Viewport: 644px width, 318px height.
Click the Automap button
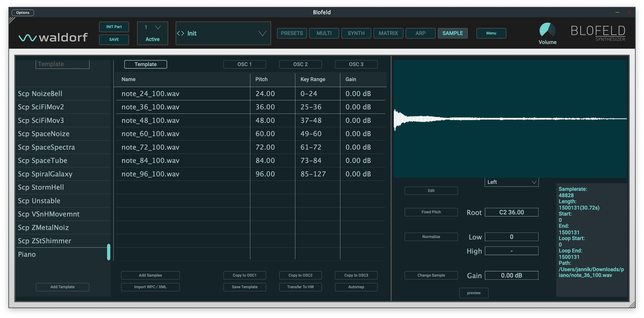click(356, 287)
